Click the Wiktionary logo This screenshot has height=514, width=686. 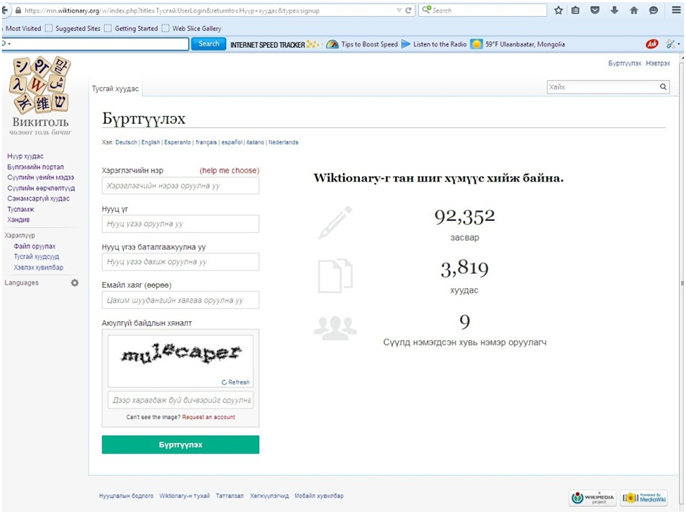[40, 95]
